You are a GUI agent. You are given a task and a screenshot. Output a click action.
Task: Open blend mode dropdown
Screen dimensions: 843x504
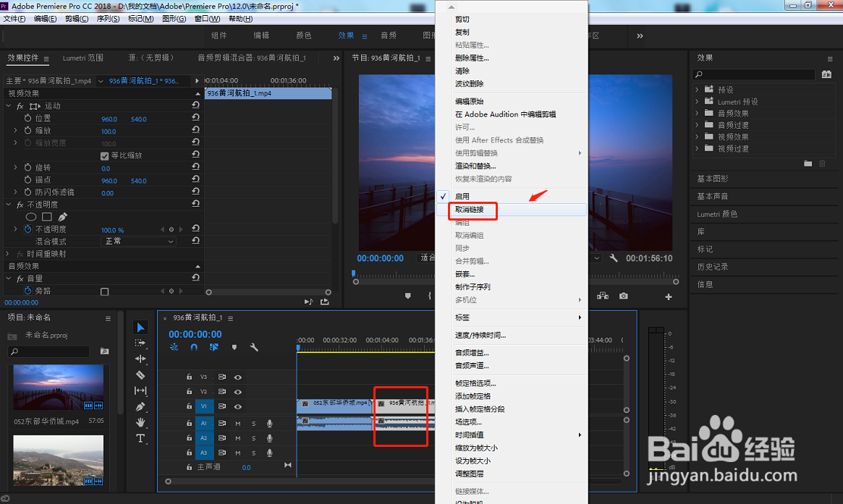point(138,242)
